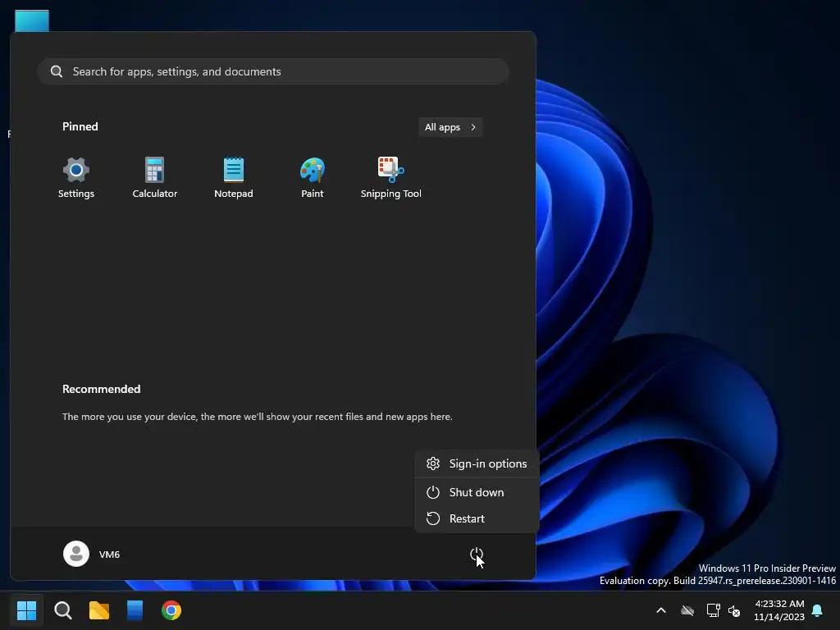
Task: Open the Snipping Tool pinned app
Action: pyautogui.click(x=391, y=178)
